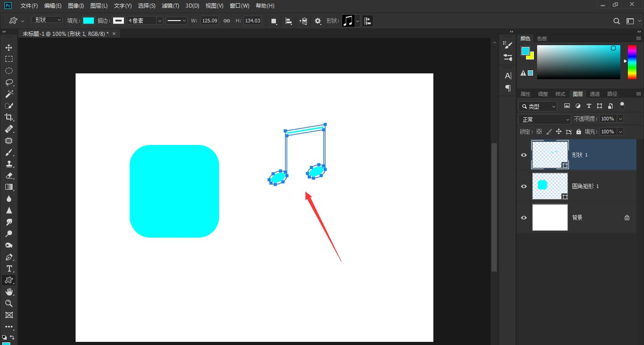Select the Eraser tool
Image resolution: width=644 pixels, height=345 pixels.
point(8,175)
